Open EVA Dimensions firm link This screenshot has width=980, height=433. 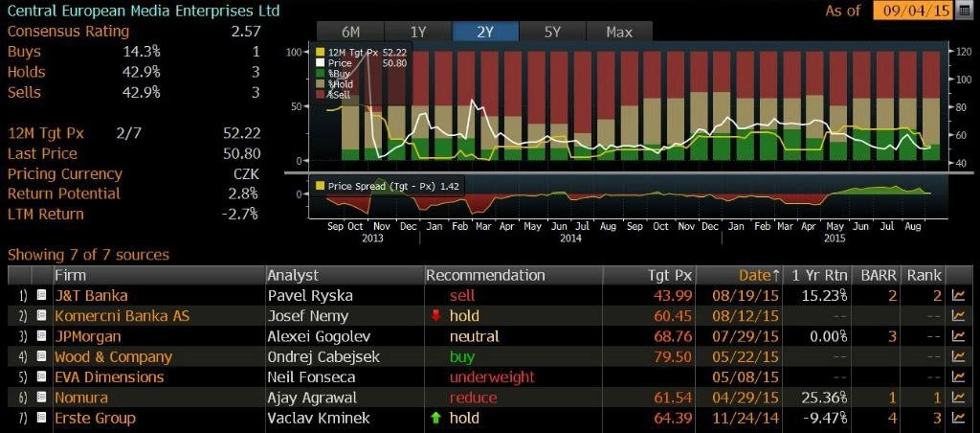(x=109, y=377)
